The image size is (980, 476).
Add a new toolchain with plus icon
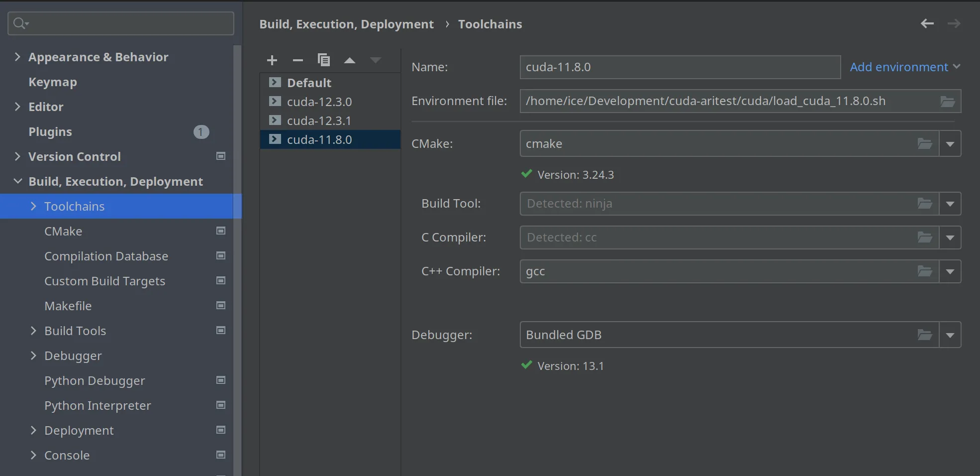click(x=272, y=60)
